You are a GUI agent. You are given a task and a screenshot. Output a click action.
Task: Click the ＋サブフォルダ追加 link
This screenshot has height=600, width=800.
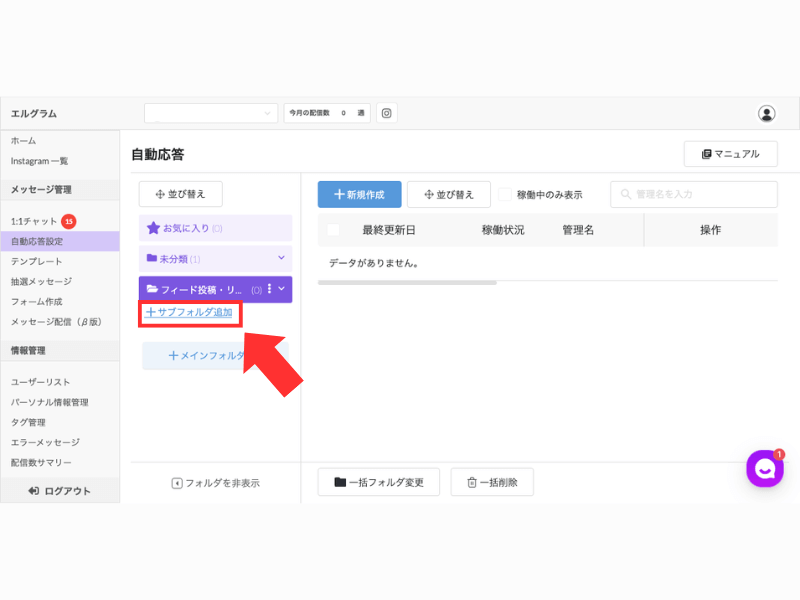pos(189,312)
